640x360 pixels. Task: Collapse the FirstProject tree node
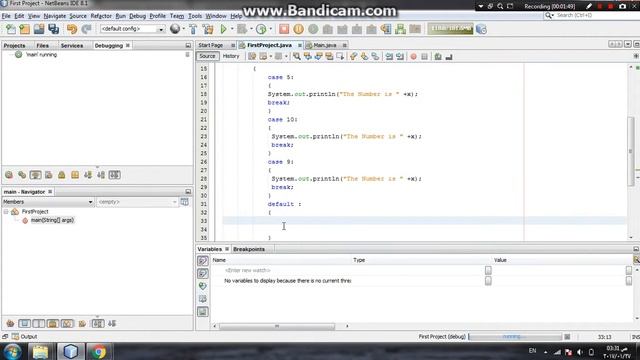[6, 211]
